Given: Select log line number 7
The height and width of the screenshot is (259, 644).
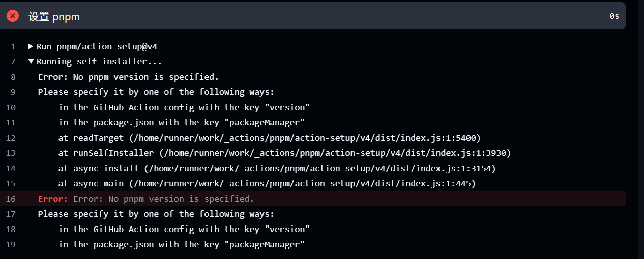Looking at the screenshot, I should click(x=13, y=61).
